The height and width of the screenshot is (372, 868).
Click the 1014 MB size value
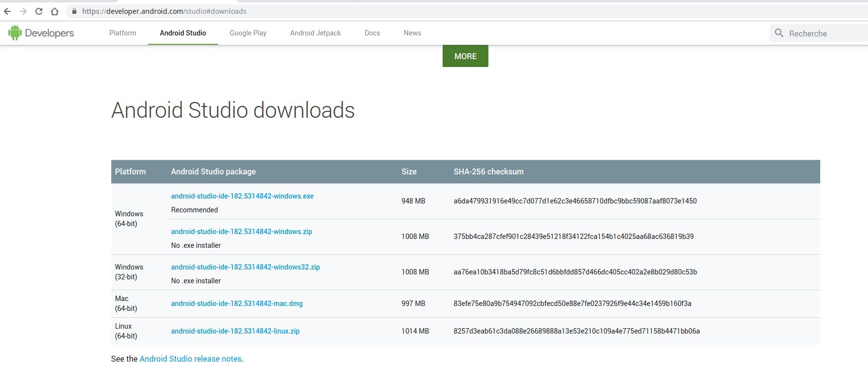tap(415, 331)
